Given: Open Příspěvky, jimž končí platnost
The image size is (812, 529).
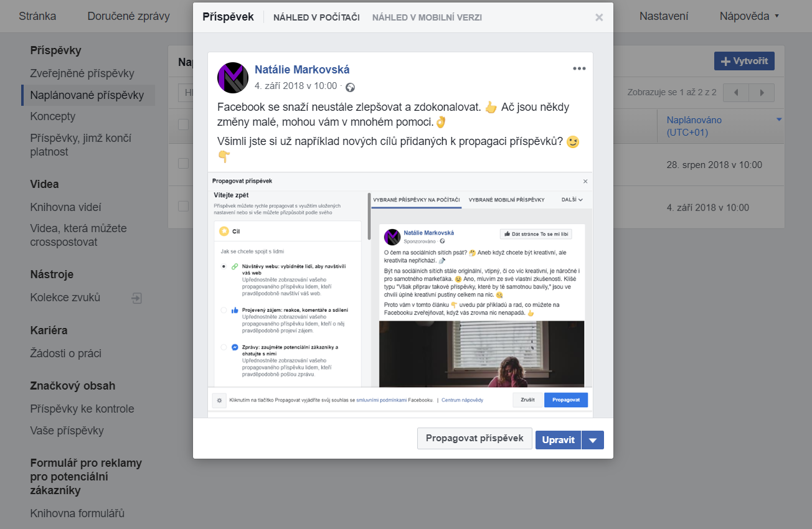Looking at the screenshot, I should point(81,145).
